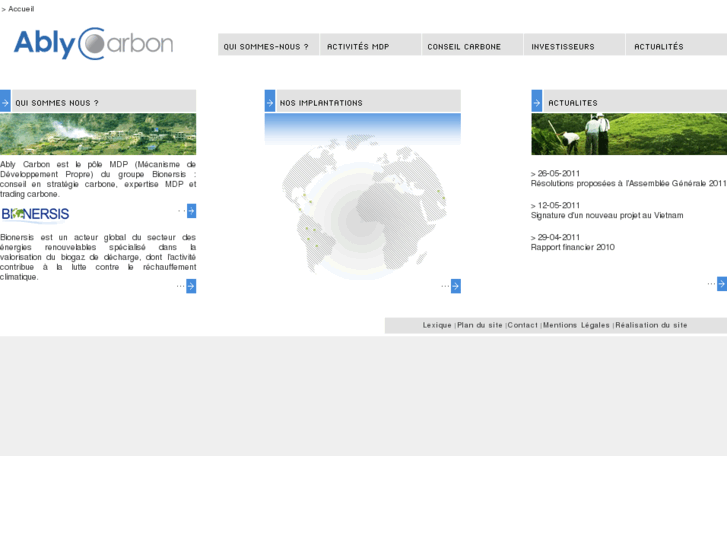Click arrow icon beside Qui sommes nous ? header
The height and width of the screenshot is (545, 727).
[5, 101]
